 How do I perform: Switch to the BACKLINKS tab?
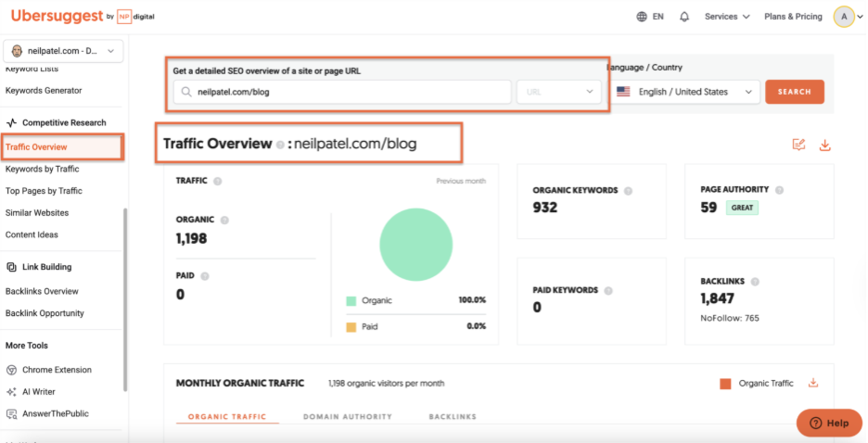point(453,417)
